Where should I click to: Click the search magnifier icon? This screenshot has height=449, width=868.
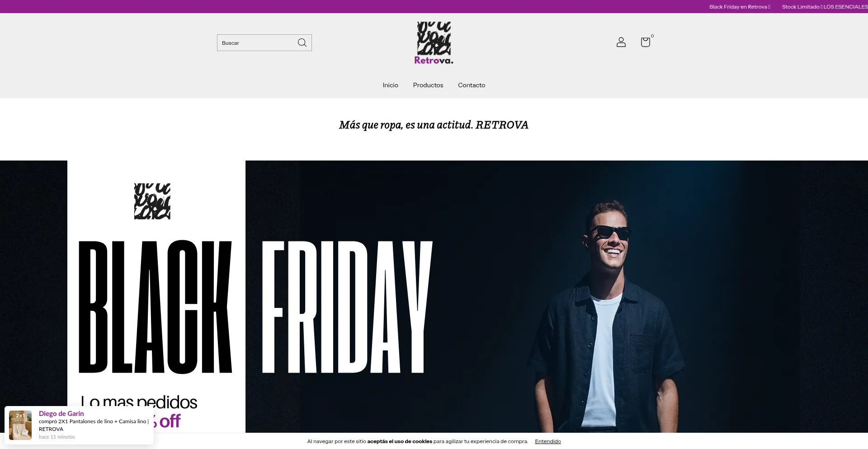pyautogui.click(x=302, y=43)
